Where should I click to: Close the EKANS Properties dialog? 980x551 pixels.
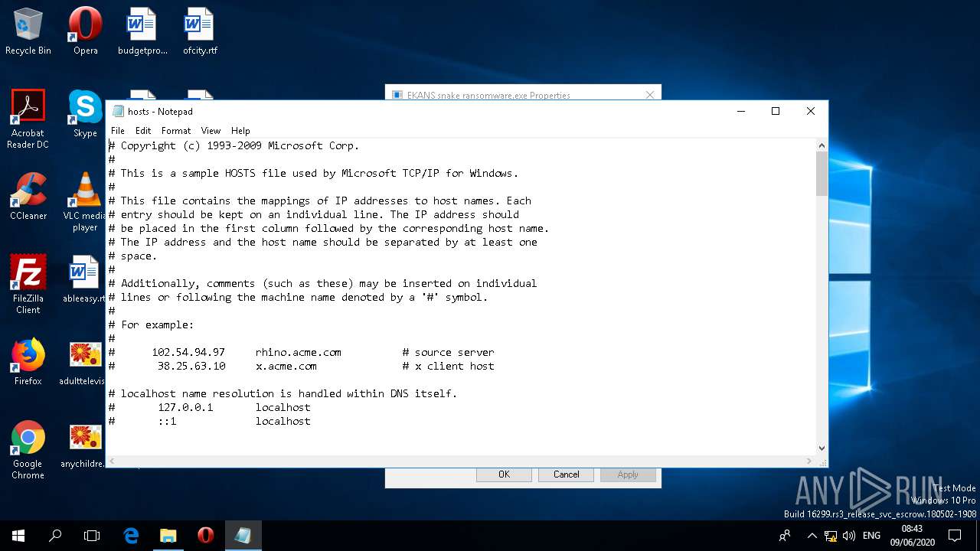[650, 95]
